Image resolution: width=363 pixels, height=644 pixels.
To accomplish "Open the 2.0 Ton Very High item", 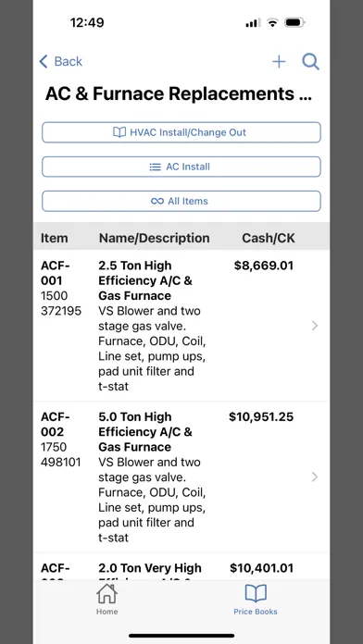I will pos(181,567).
